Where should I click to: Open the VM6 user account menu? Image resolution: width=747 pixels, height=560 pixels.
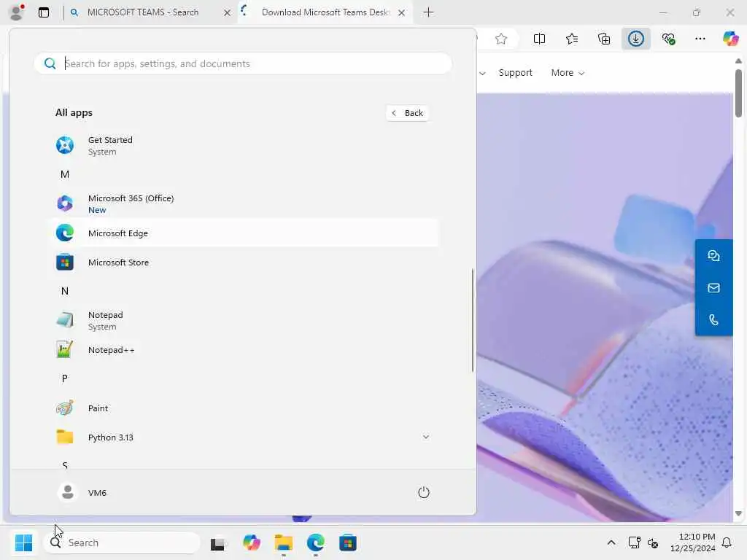point(82,492)
